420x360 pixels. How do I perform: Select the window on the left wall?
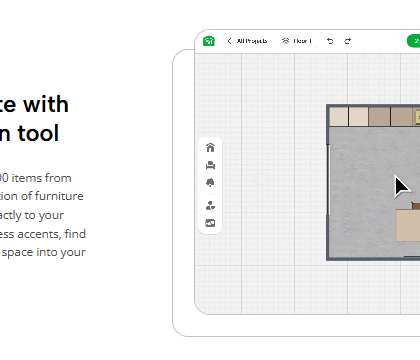tap(328, 179)
